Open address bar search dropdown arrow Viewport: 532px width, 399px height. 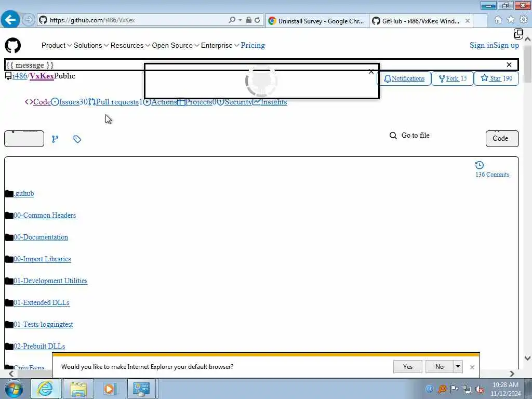[x=240, y=20]
